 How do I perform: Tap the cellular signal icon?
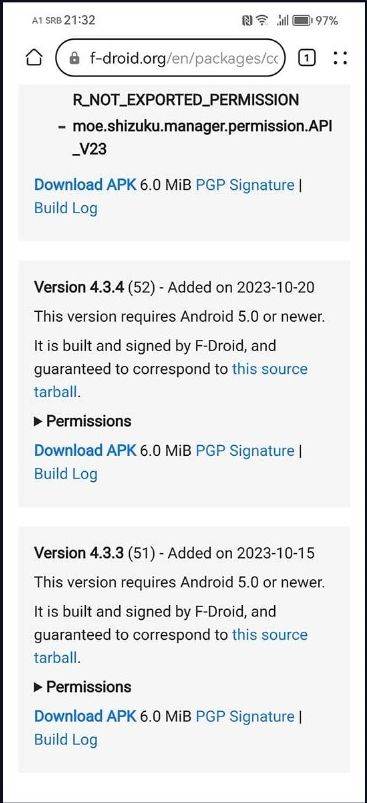pos(282,20)
